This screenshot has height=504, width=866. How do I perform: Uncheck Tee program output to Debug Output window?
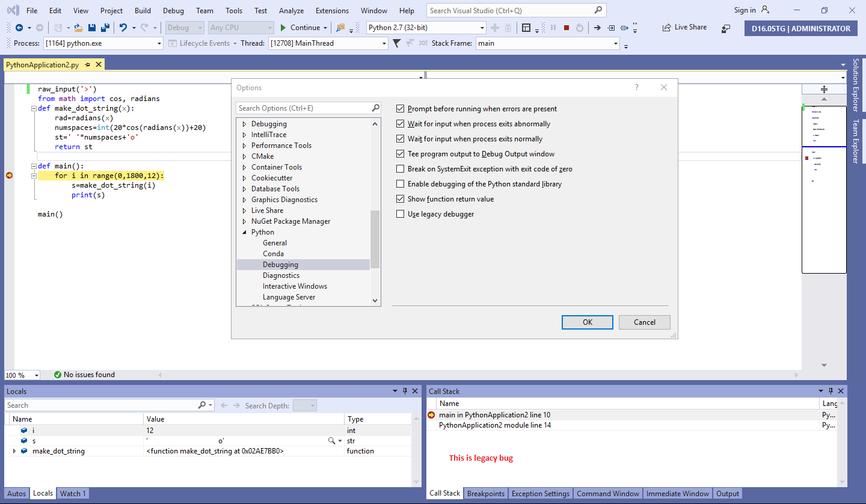pos(401,153)
